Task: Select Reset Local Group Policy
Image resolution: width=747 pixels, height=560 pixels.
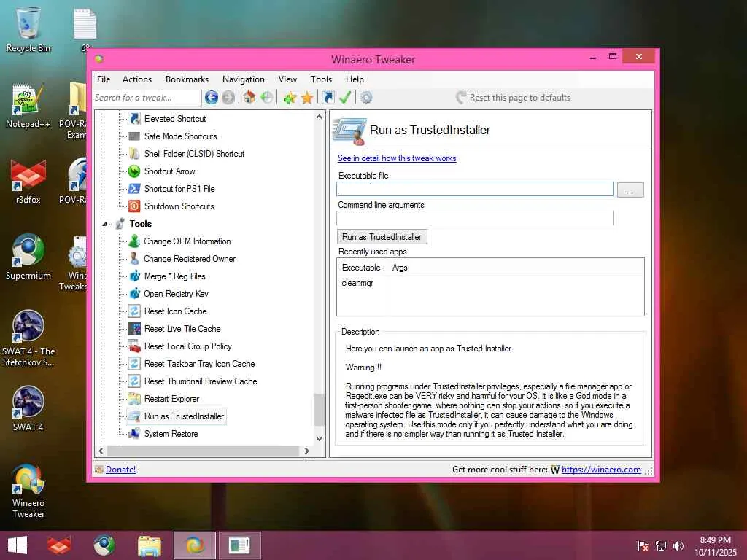Action: [187, 346]
